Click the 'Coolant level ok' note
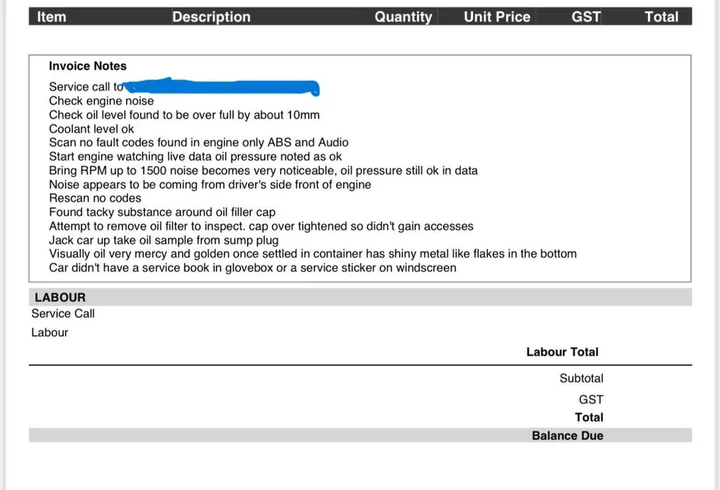 (91, 129)
